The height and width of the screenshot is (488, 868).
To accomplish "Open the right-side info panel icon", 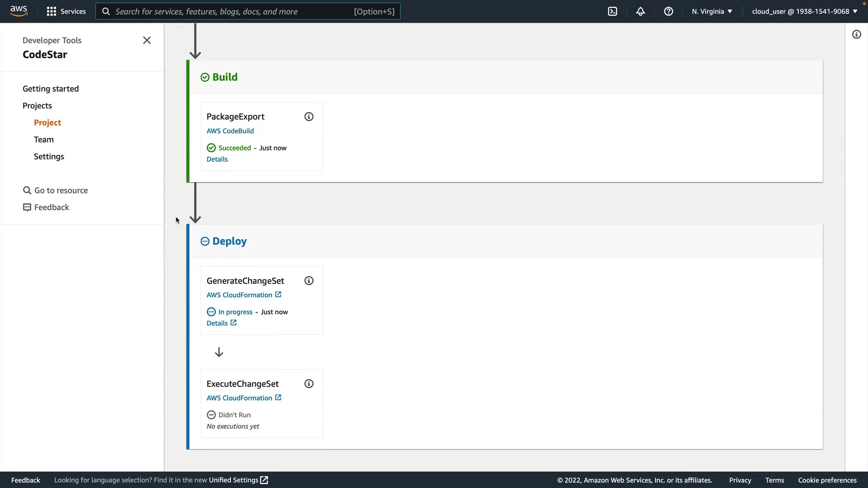I will [857, 34].
